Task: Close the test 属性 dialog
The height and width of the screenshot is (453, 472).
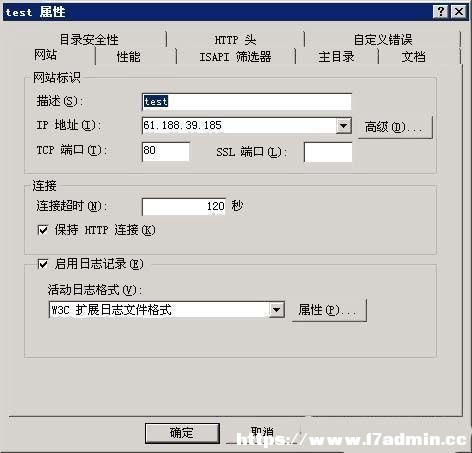Action: (459, 12)
